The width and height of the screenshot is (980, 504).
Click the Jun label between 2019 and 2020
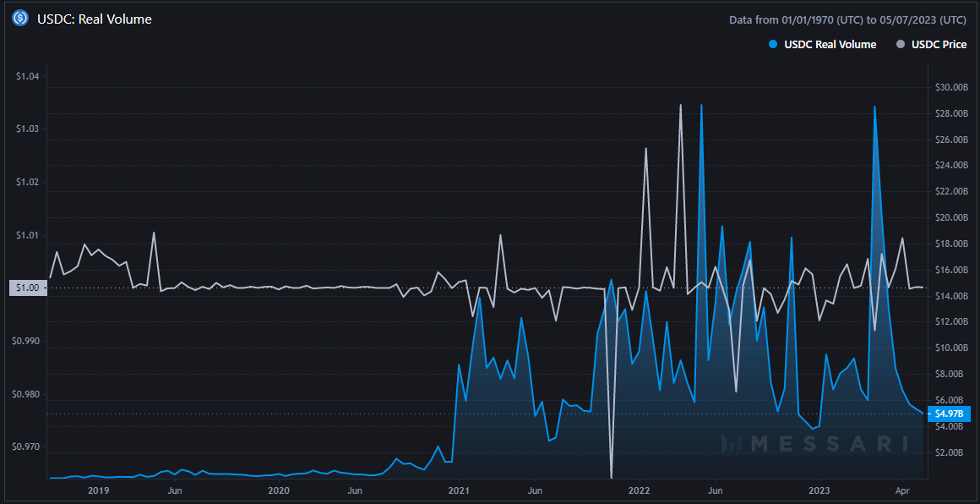coord(175,490)
